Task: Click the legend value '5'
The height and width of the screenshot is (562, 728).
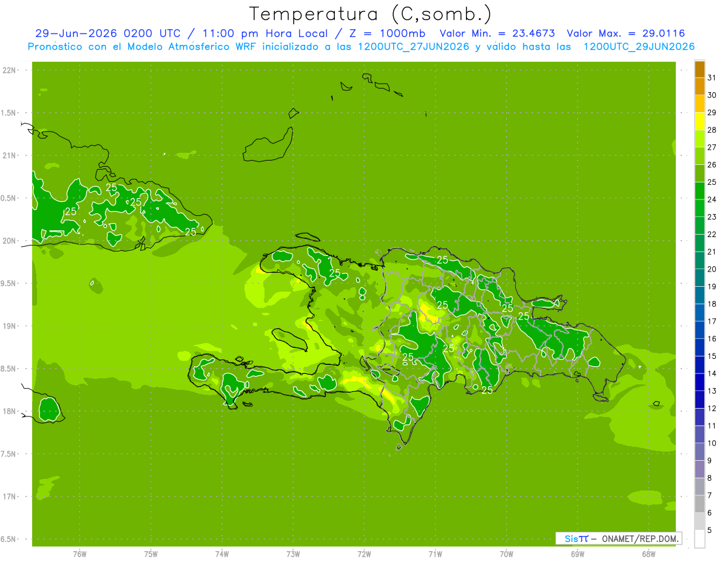Action: (710, 530)
